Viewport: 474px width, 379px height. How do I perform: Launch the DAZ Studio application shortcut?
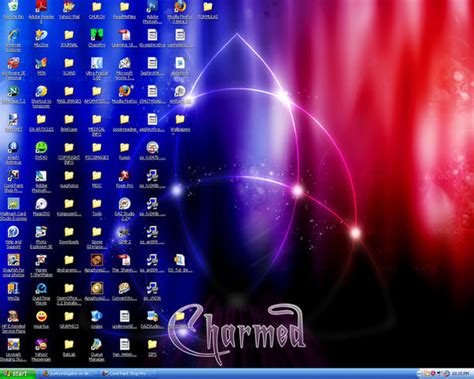point(125,209)
